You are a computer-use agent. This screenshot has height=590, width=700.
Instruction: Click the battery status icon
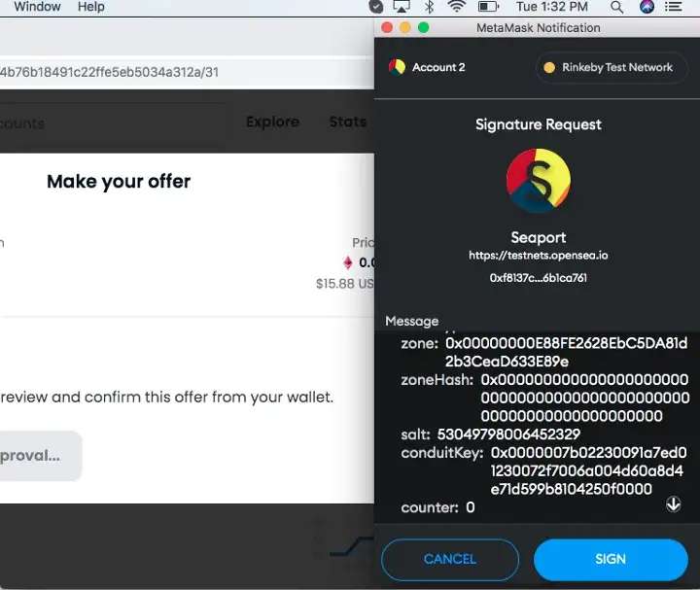488,7
